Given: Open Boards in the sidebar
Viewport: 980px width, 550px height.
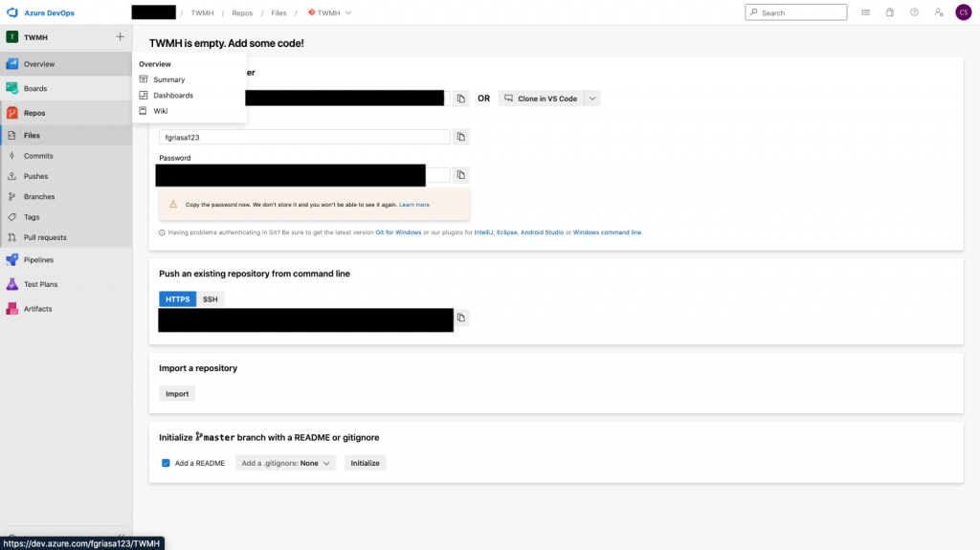Looking at the screenshot, I should click(x=66, y=89).
